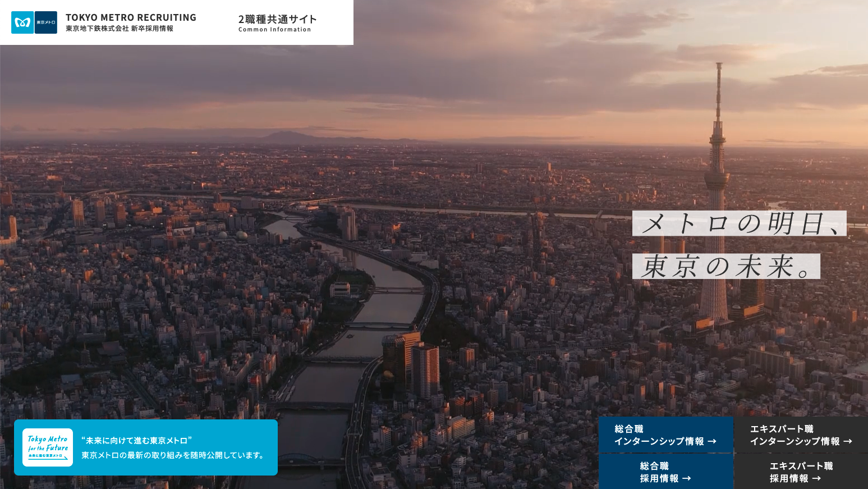
Task: Click the メトロの明日、 headline text
Action: coord(739,223)
